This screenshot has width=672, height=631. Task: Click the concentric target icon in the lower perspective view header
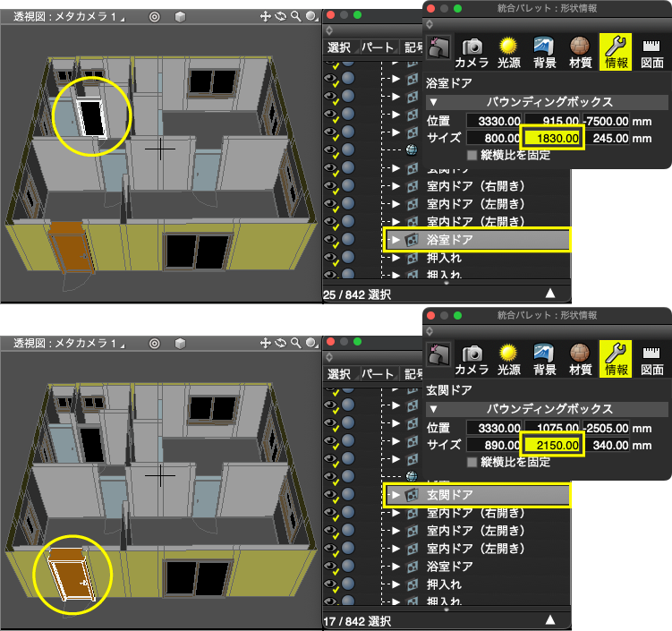point(154,343)
